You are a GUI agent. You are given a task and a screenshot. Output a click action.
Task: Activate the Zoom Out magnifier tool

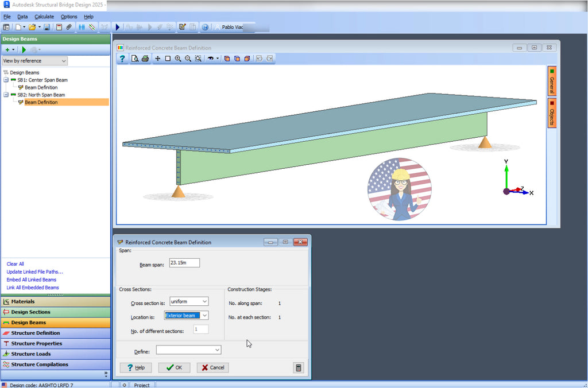pyautogui.click(x=188, y=59)
